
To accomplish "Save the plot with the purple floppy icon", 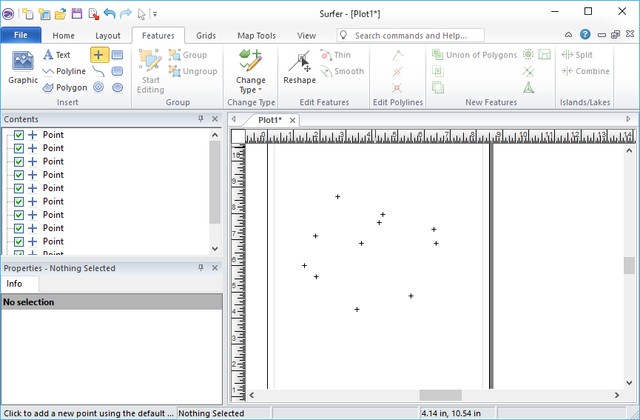I will (x=77, y=14).
